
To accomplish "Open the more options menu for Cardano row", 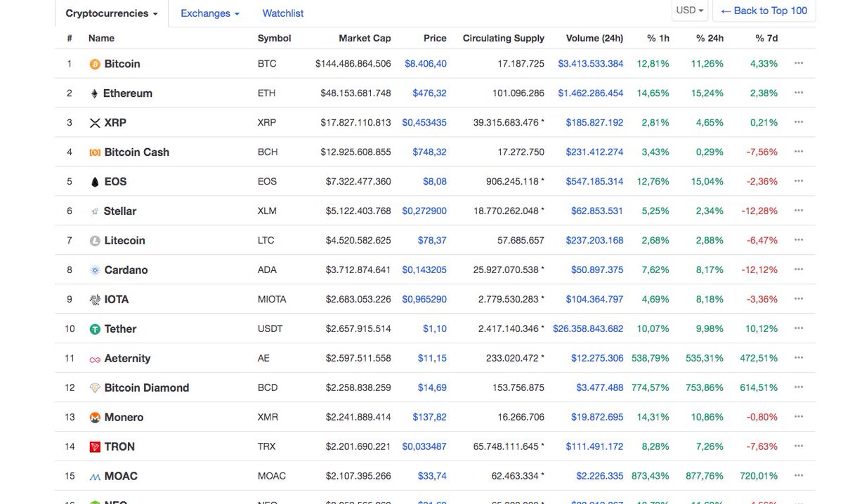I will (x=799, y=270).
